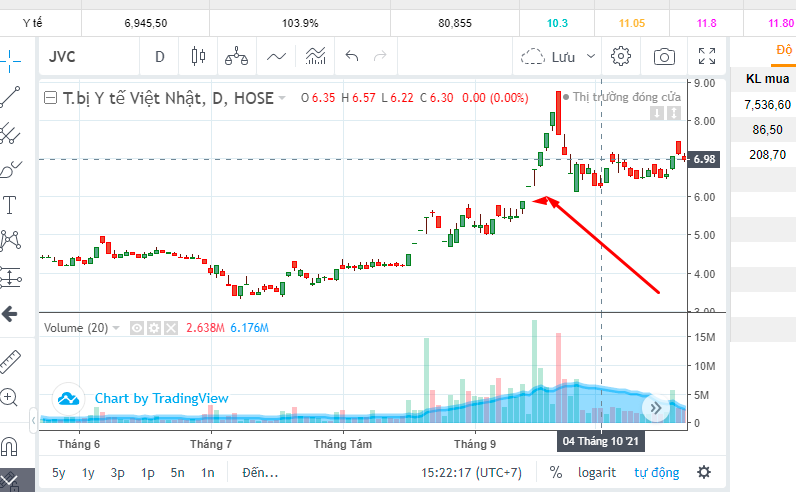Expand the Volume (20) indicator dropdown
This screenshot has height=496, width=796.
coord(116,328)
